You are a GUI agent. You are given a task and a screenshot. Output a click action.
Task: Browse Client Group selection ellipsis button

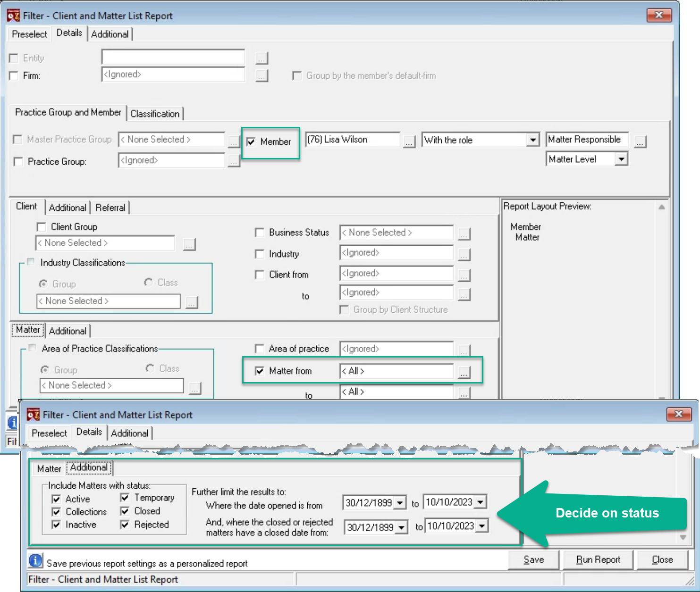pos(189,244)
